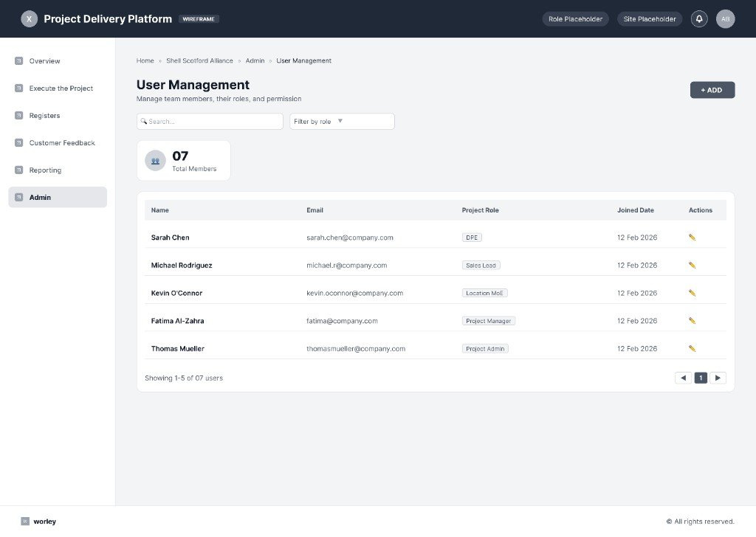Click the Total Members people icon
Screen dimensions: 756x537
tap(155, 161)
